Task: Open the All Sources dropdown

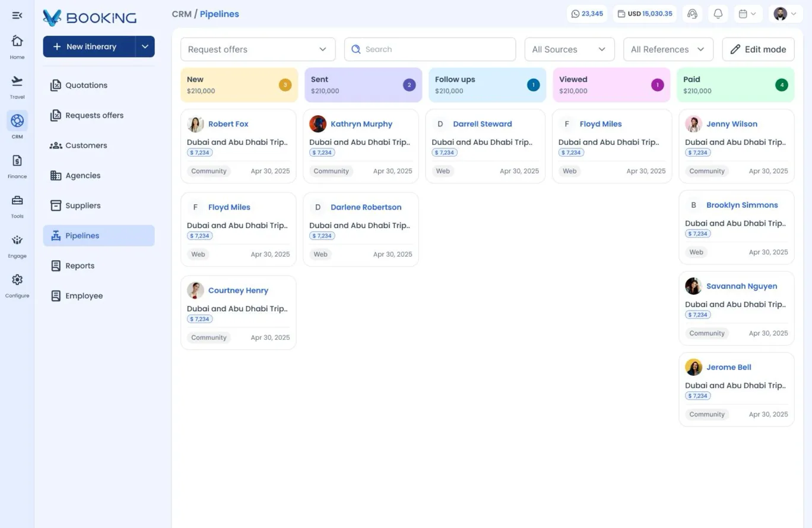Action: pyautogui.click(x=569, y=49)
